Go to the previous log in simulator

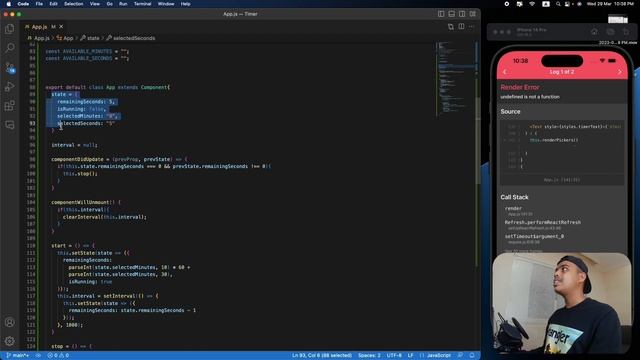[x=504, y=72]
